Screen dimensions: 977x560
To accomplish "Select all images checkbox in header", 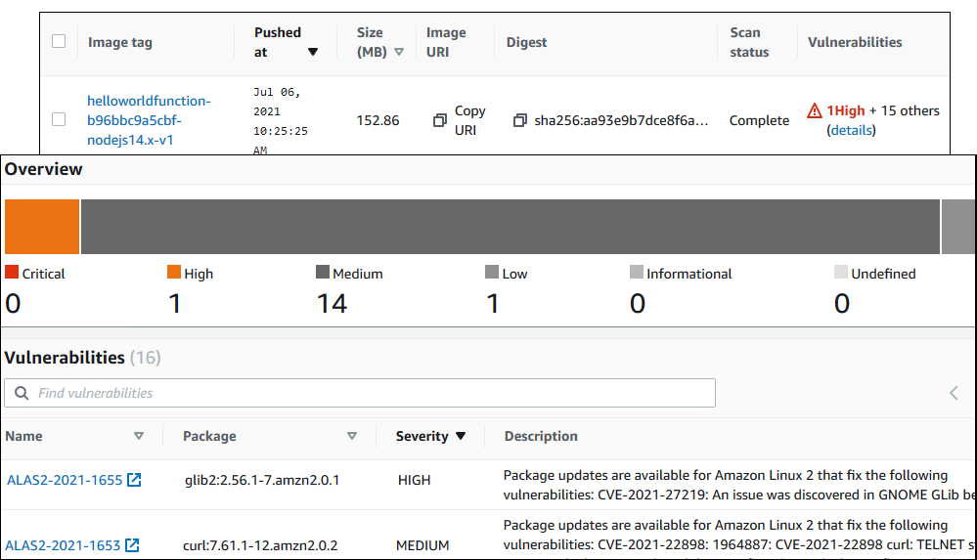I will coord(59,42).
